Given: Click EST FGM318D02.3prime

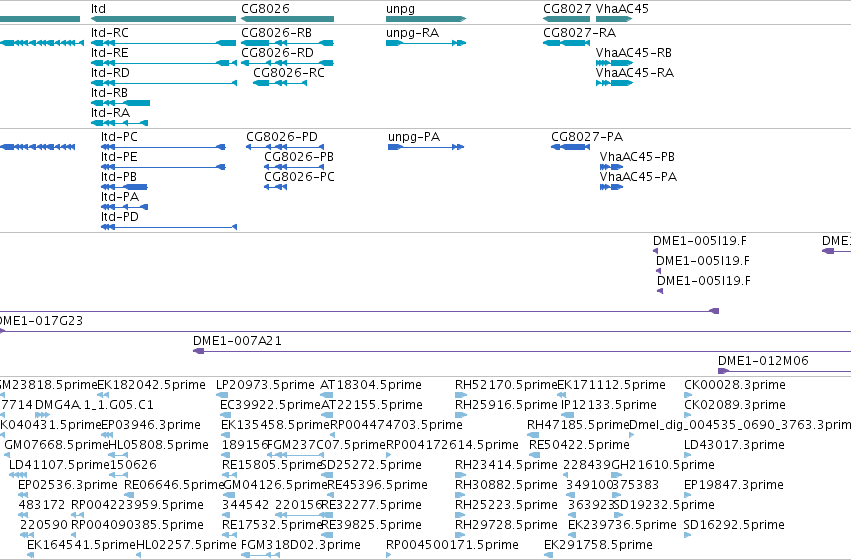Looking at the screenshot, I should (301, 546).
